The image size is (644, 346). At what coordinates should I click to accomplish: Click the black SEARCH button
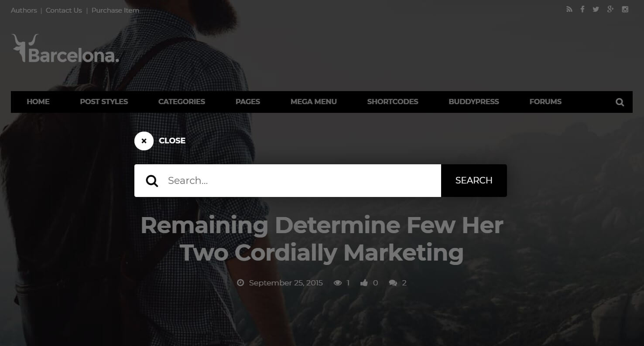(474, 180)
